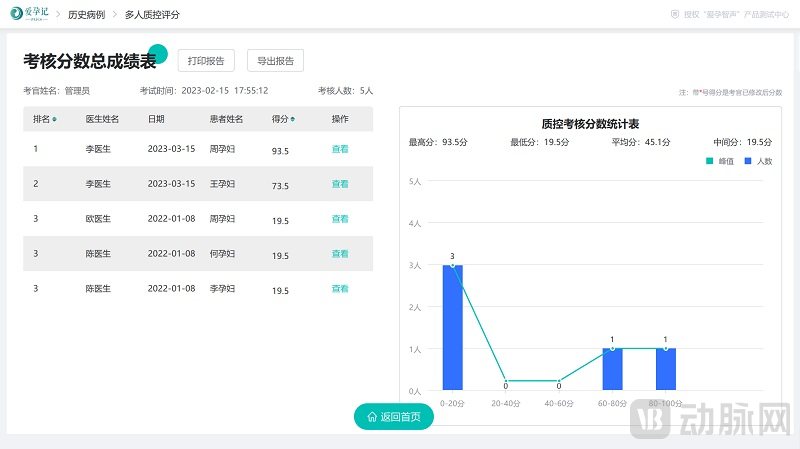Image resolution: width=800 pixels, height=449 pixels.
Task: Click the 80-100分 bar in the chart
Action: (x=665, y=370)
